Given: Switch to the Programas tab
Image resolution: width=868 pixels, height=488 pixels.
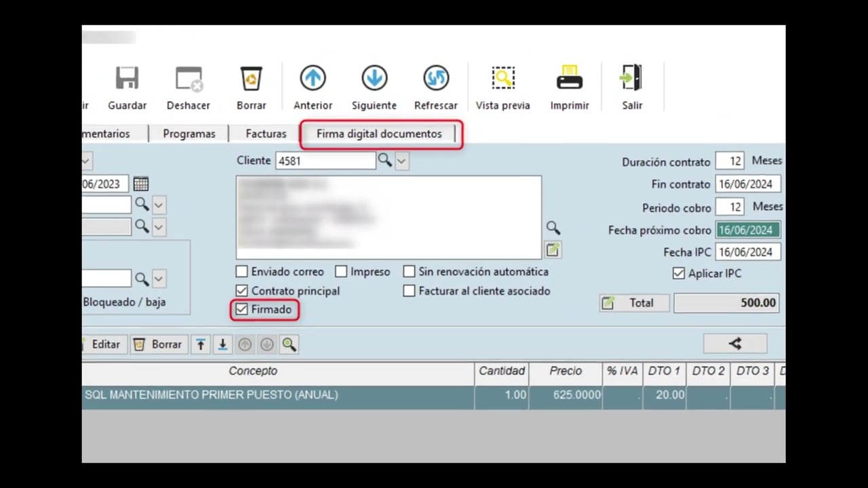Looking at the screenshot, I should click(x=189, y=134).
